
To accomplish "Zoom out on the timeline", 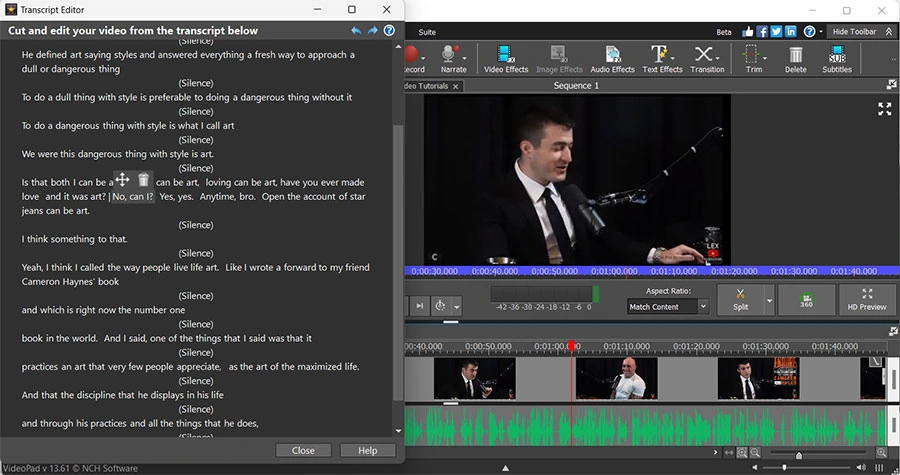I will [755, 453].
